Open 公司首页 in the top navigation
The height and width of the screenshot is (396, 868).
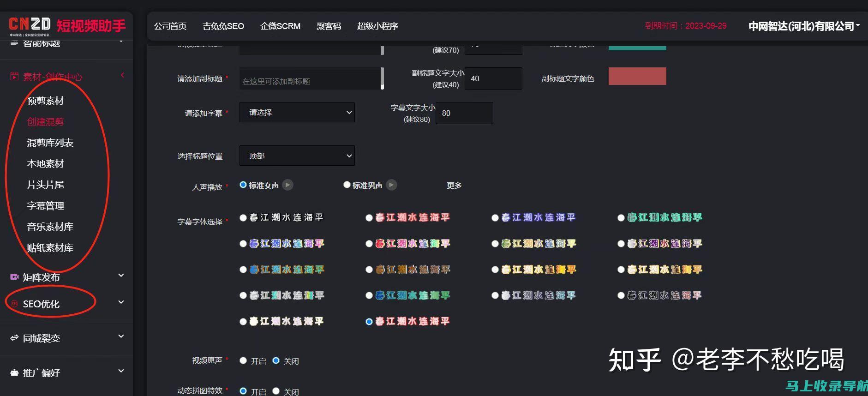click(x=170, y=26)
